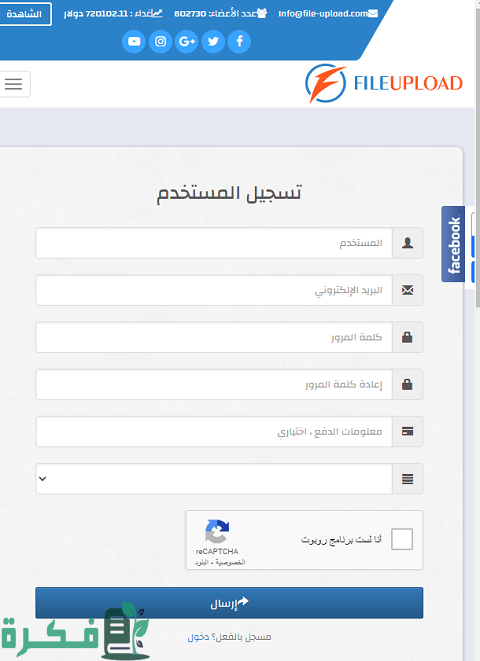
Task: Click the envelope icon next to info@file-upload.com
Action: (x=373, y=13)
